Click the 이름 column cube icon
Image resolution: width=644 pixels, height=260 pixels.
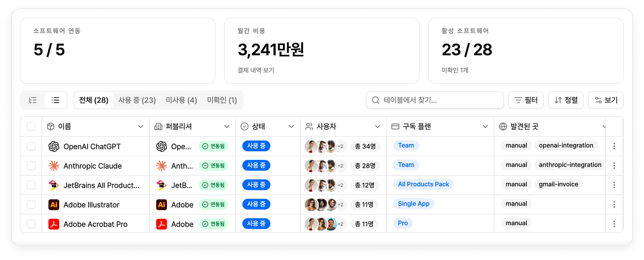(51, 127)
